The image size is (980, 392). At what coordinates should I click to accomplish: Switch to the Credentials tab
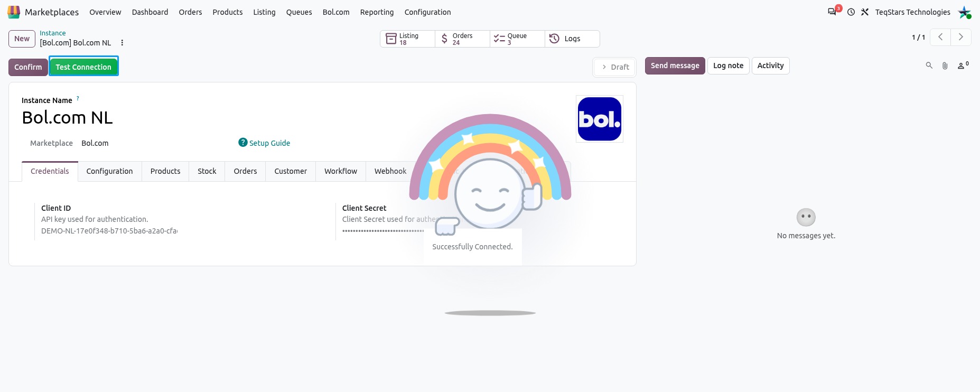pyautogui.click(x=50, y=171)
